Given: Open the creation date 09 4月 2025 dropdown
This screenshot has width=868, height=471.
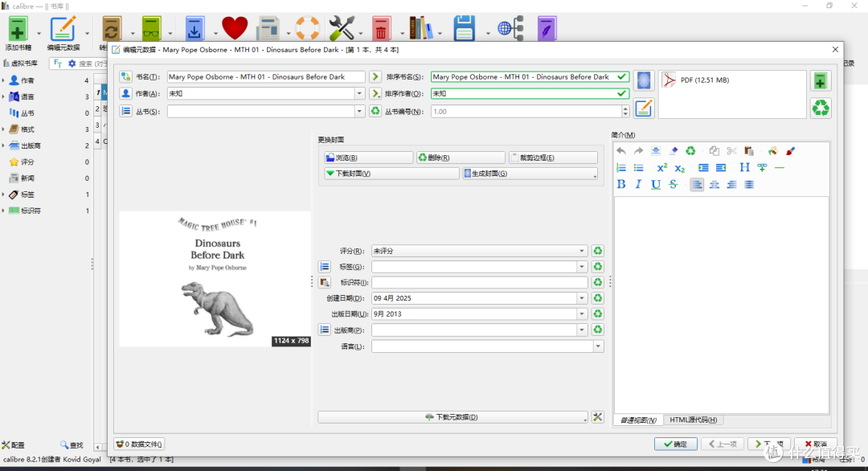Looking at the screenshot, I should 582,298.
